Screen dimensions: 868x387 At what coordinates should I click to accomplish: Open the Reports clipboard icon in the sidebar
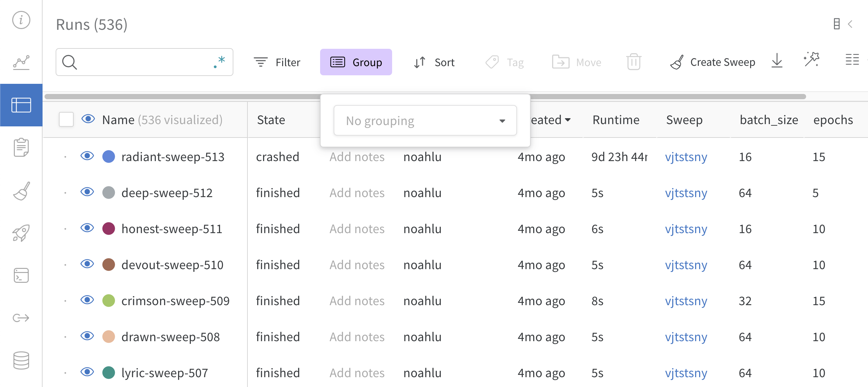(x=21, y=147)
